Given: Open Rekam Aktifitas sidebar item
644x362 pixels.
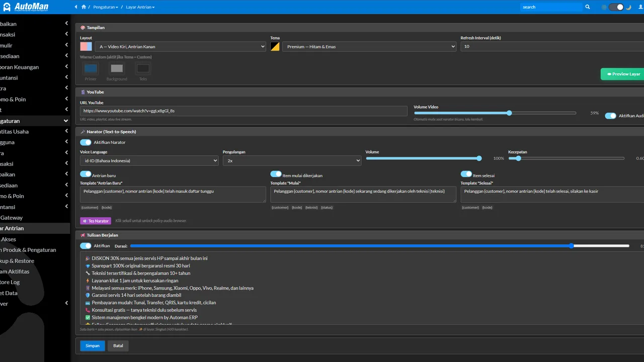Looking at the screenshot, I should tap(34, 271).
